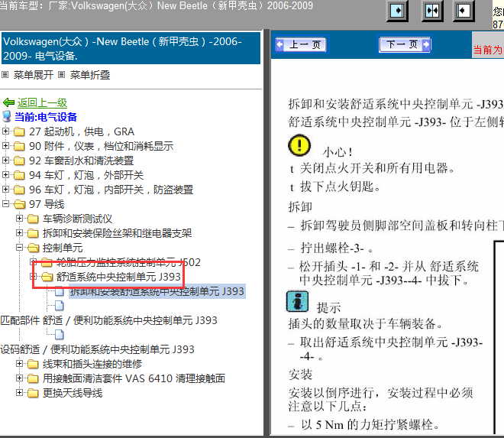504x438 pixels.
Task: Expand the 92 车窗刮水和清洗装置 node
Action: [x=5, y=160]
